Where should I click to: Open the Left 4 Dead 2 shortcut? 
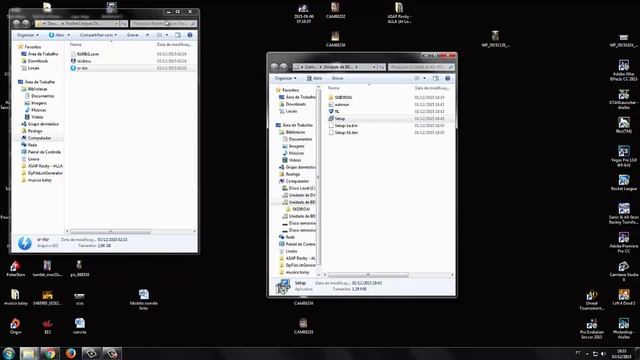[623, 298]
